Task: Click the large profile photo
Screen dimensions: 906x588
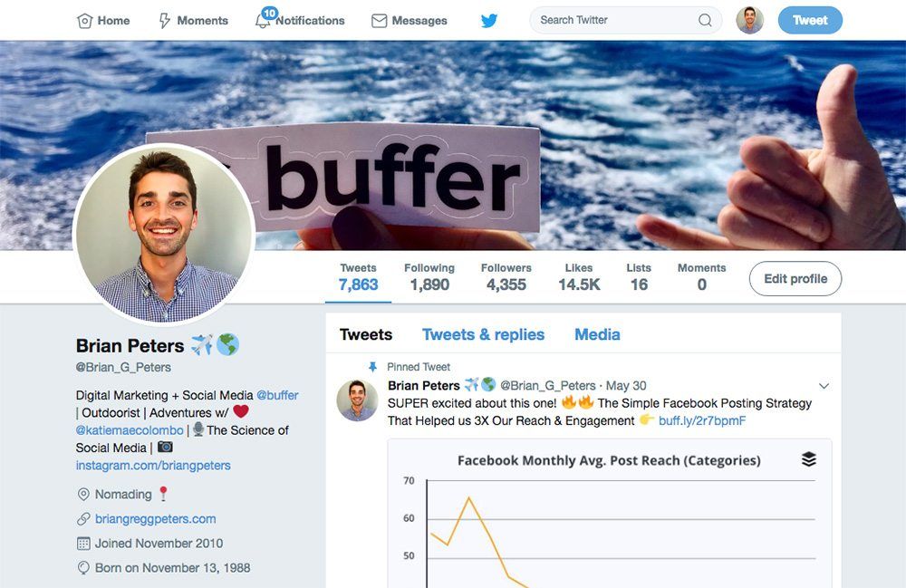Action: (165, 234)
